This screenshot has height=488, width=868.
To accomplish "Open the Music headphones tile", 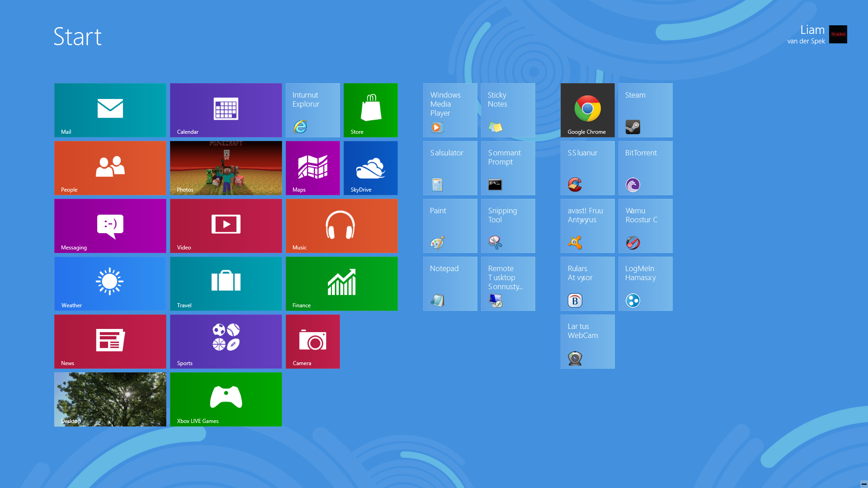I will 341,225.
